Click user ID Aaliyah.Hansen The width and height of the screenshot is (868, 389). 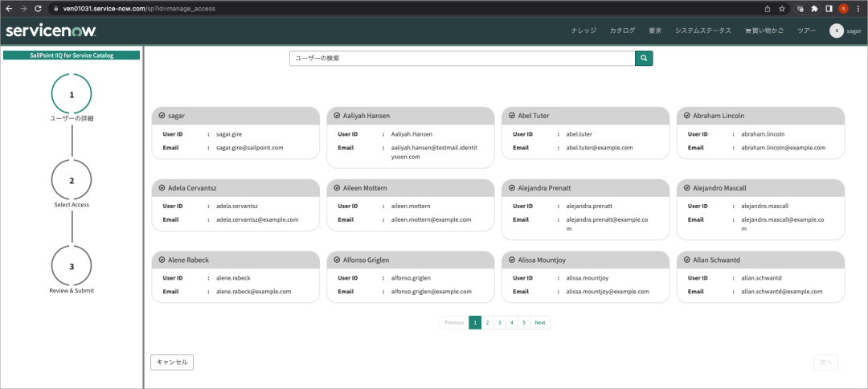(x=411, y=134)
